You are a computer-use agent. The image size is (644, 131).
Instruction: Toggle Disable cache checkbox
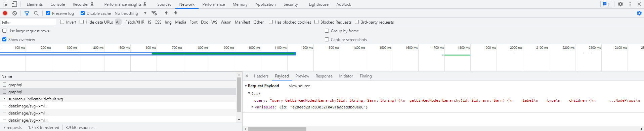(x=83, y=13)
